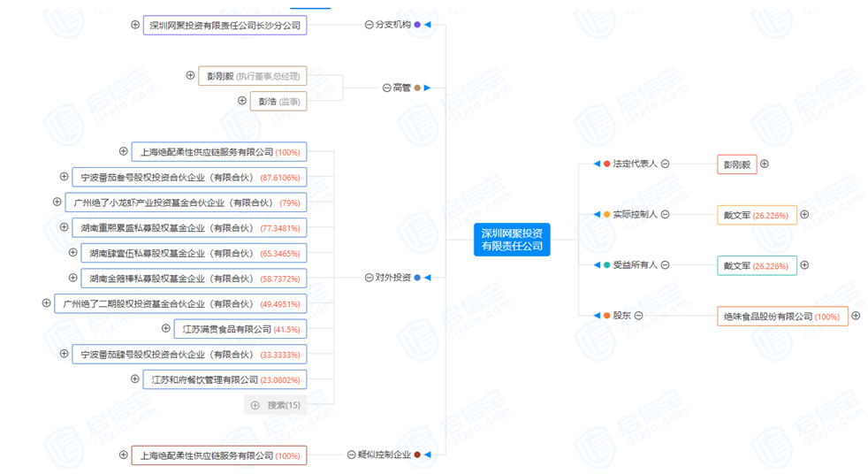
Task: Open 广州绝了二期股权投资基金合伙企业 node
Action: [x=180, y=303]
